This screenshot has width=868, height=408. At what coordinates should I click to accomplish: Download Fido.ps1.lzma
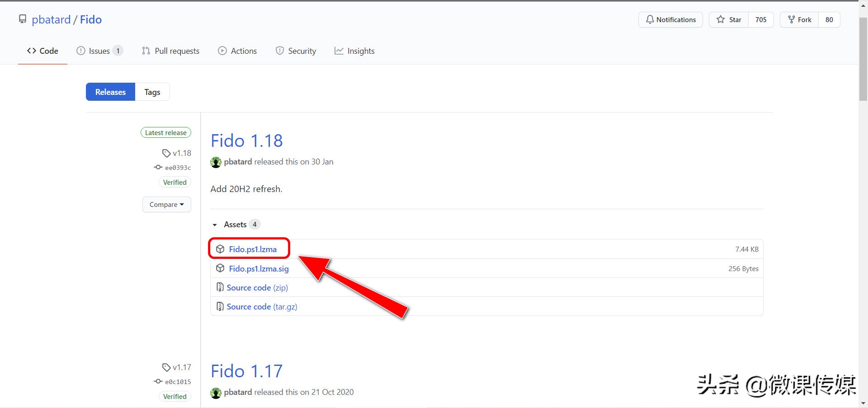click(x=253, y=249)
